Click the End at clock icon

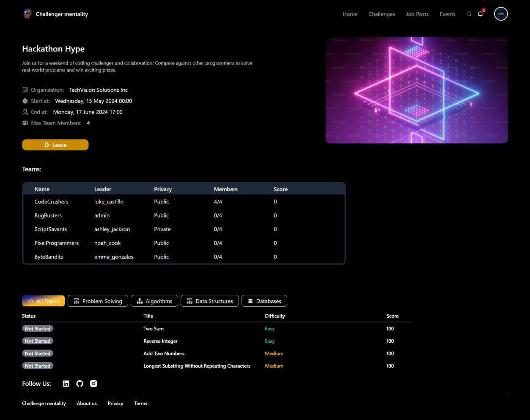click(25, 112)
